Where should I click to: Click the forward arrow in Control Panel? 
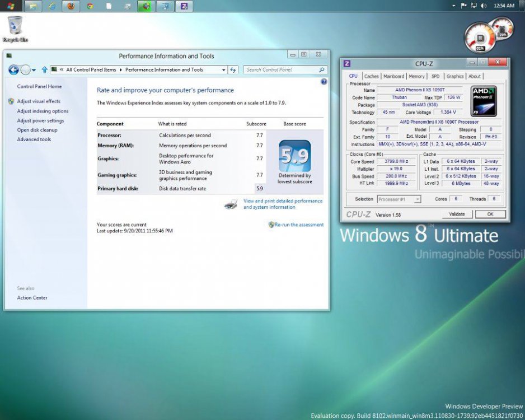(25, 69)
